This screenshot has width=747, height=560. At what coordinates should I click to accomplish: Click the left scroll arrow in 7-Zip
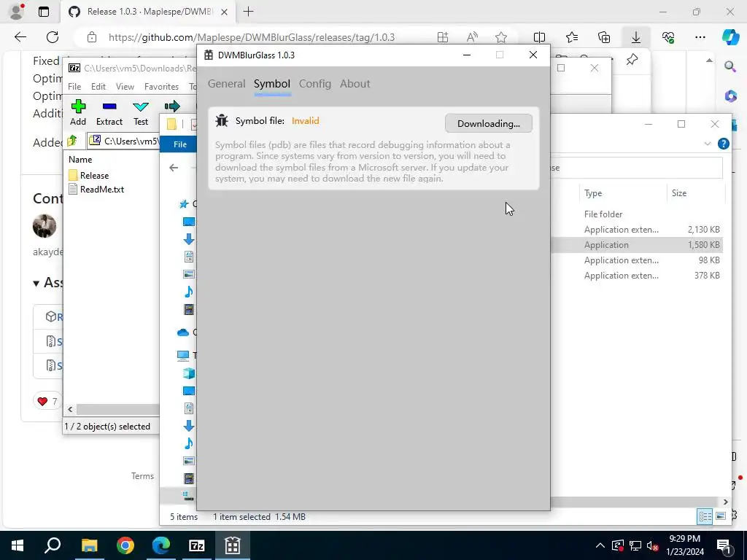coord(71,409)
